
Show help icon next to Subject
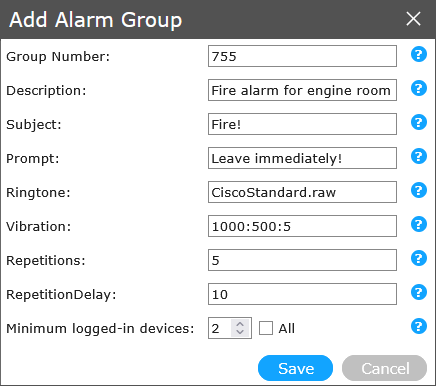[419, 122]
